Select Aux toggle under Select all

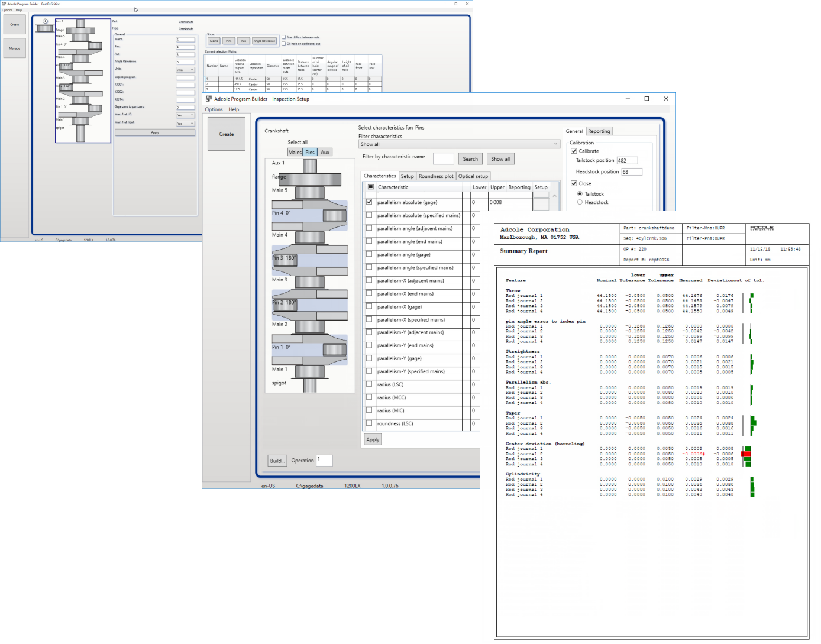[x=325, y=152]
